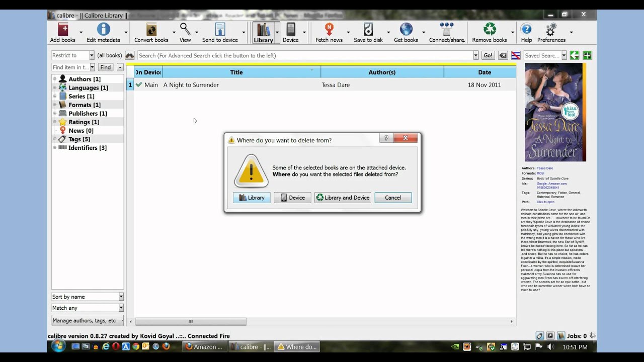Expand the Formats [1] tree node
Image resolution: width=644 pixels, height=362 pixels.
tap(55, 105)
